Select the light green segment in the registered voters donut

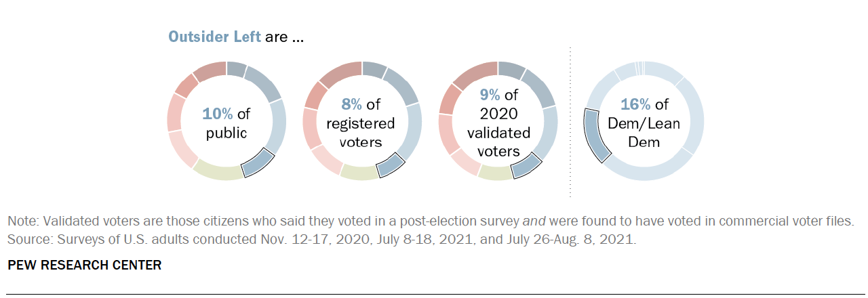click(358, 173)
